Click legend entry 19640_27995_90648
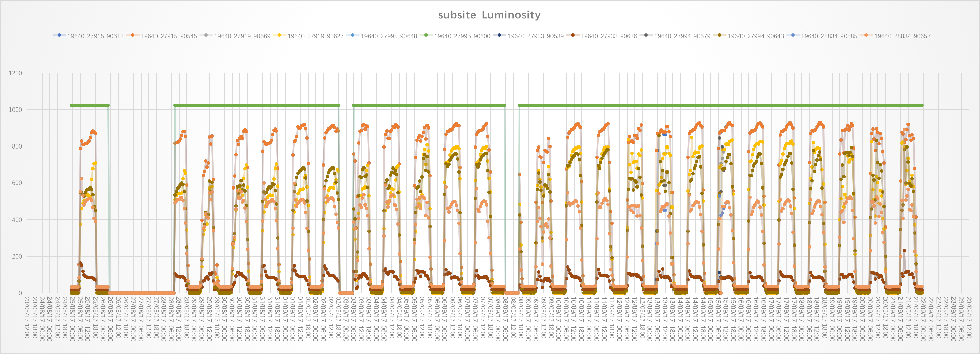Image resolution: width=980 pixels, height=354 pixels. [x=381, y=36]
